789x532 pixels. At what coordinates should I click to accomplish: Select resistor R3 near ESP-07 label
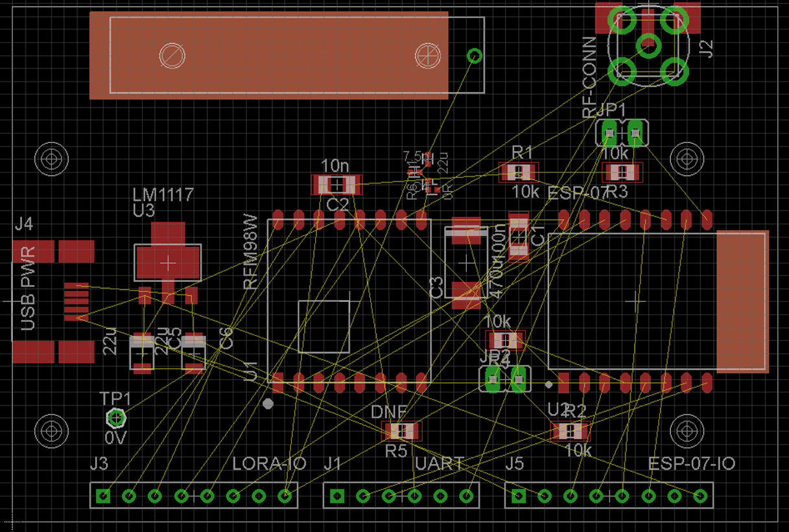622,172
